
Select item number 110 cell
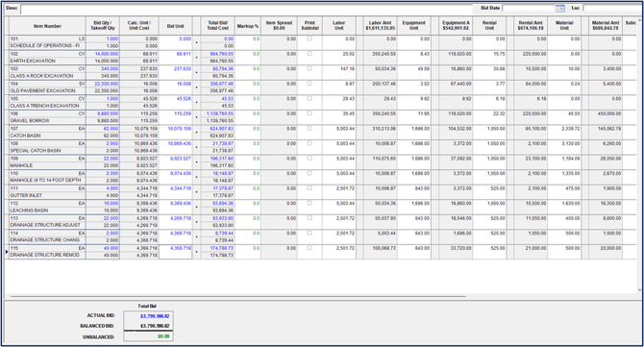(x=47, y=173)
